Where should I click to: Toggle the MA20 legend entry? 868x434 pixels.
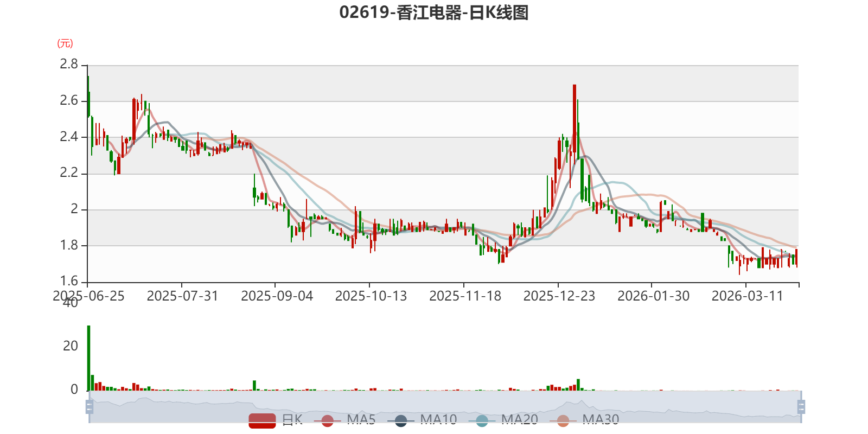coord(503,420)
